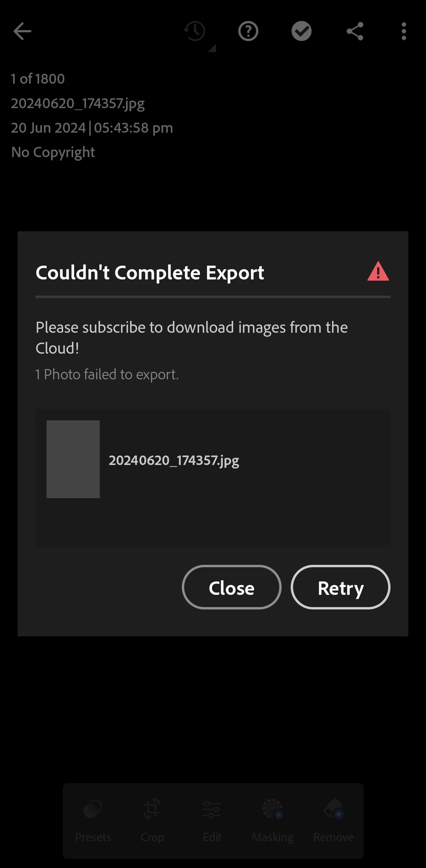Click the filename in the top info overlay
This screenshot has height=868, width=426.
click(78, 104)
